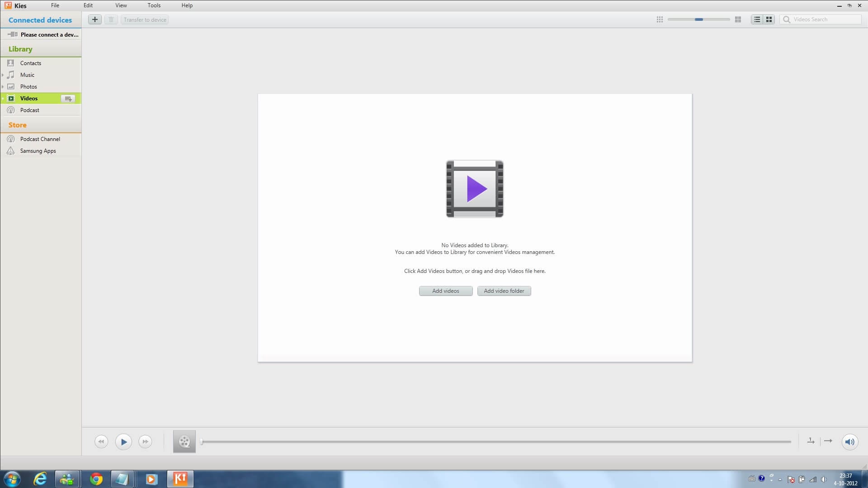Click the play button in transport bar
The height and width of the screenshot is (488, 868).
(123, 441)
